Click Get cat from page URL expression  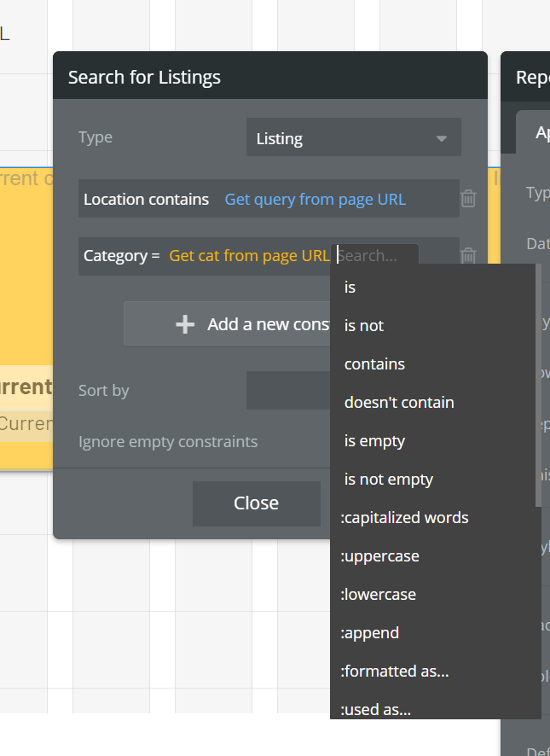click(x=249, y=256)
